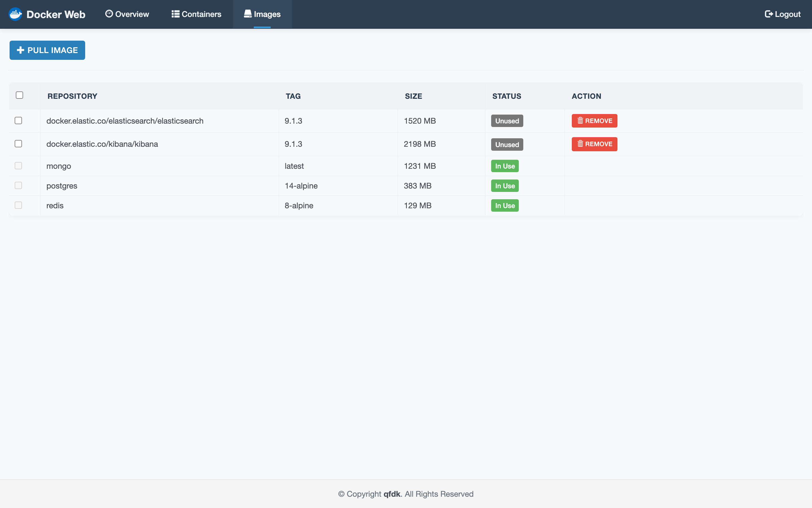Click the Overview gauge icon
The image size is (812, 508).
point(109,14)
